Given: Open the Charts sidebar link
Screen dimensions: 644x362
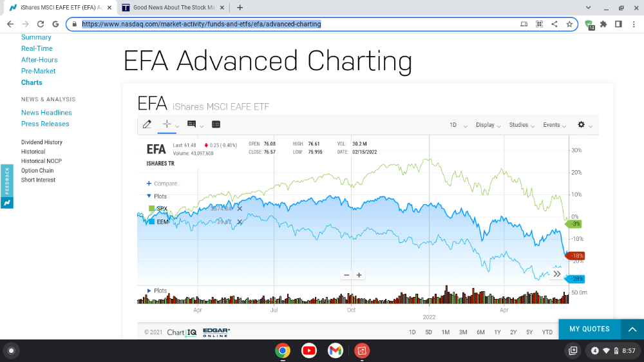Looking at the screenshot, I should click(32, 82).
